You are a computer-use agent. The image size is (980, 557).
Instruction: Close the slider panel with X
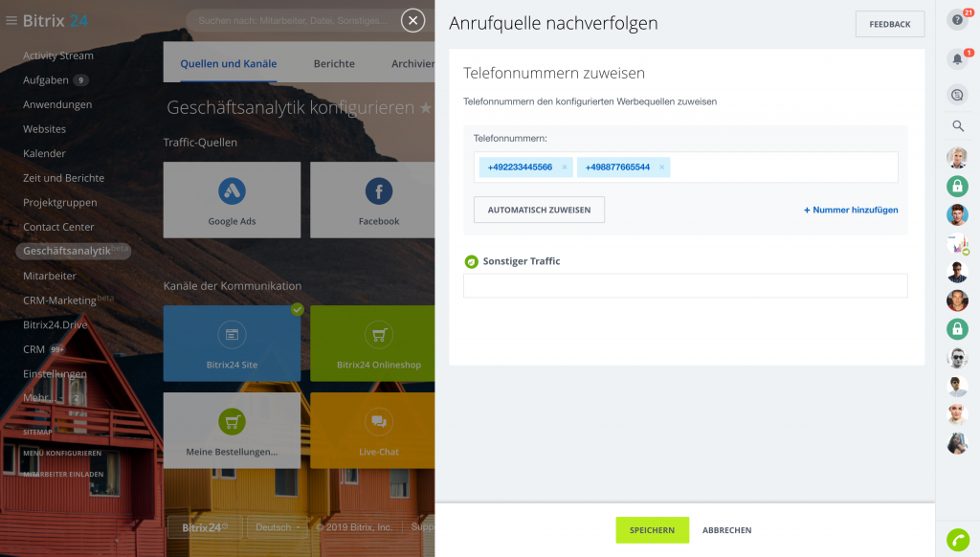[x=413, y=21]
